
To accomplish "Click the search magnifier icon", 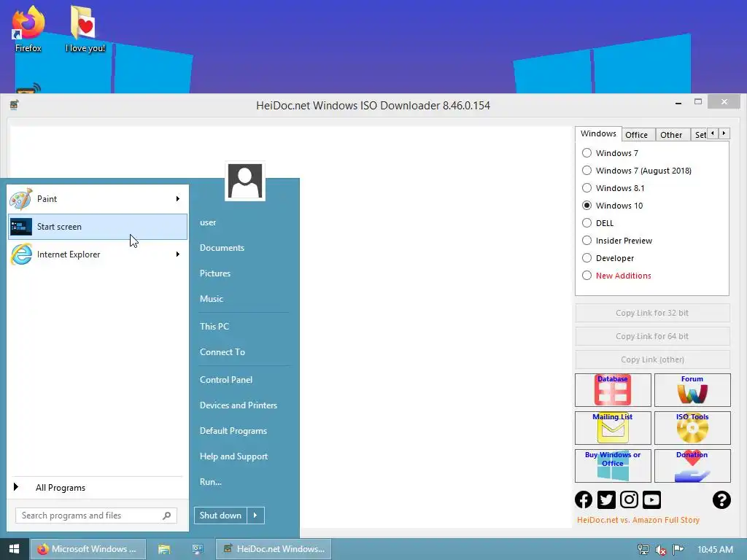I will pyautogui.click(x=167, y=516).
